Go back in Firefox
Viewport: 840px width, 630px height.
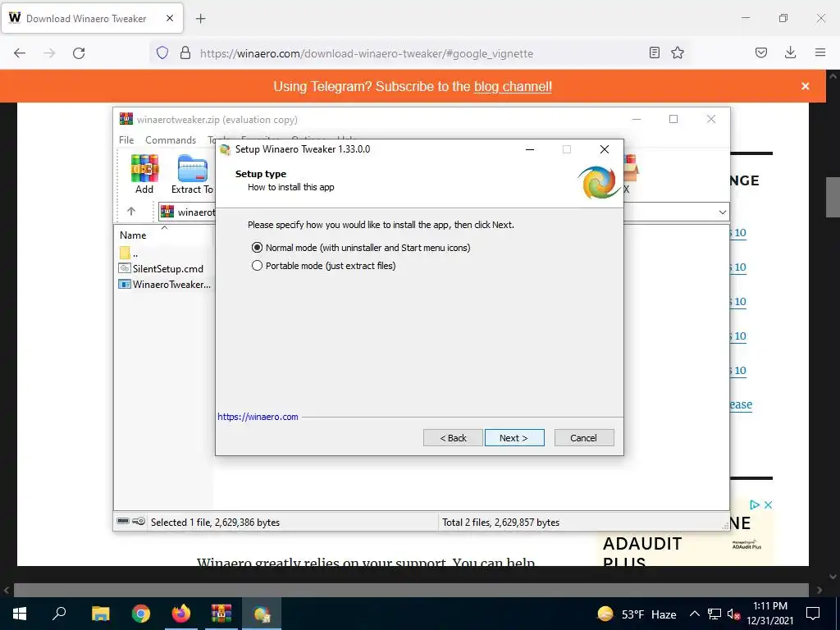(x=20, y=53)
